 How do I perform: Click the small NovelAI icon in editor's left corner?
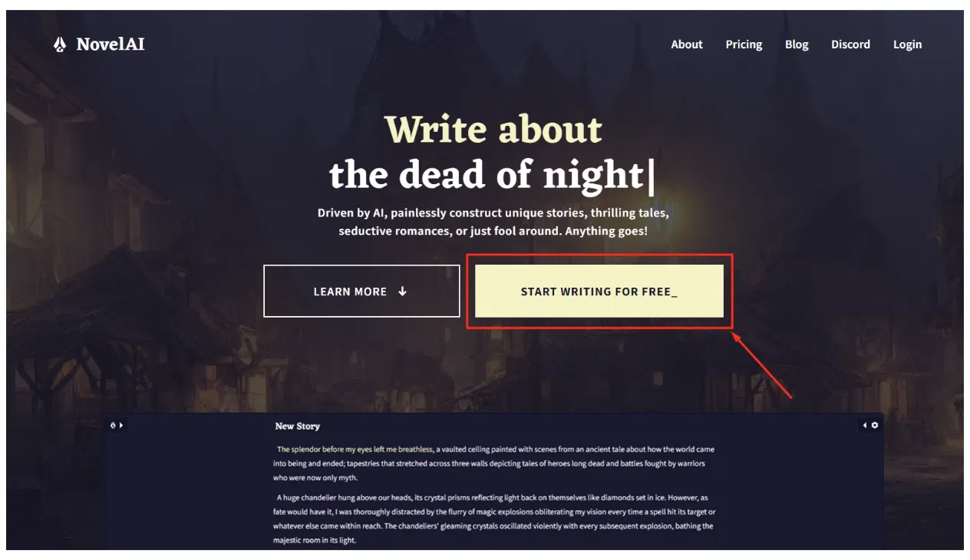(113, 425)
